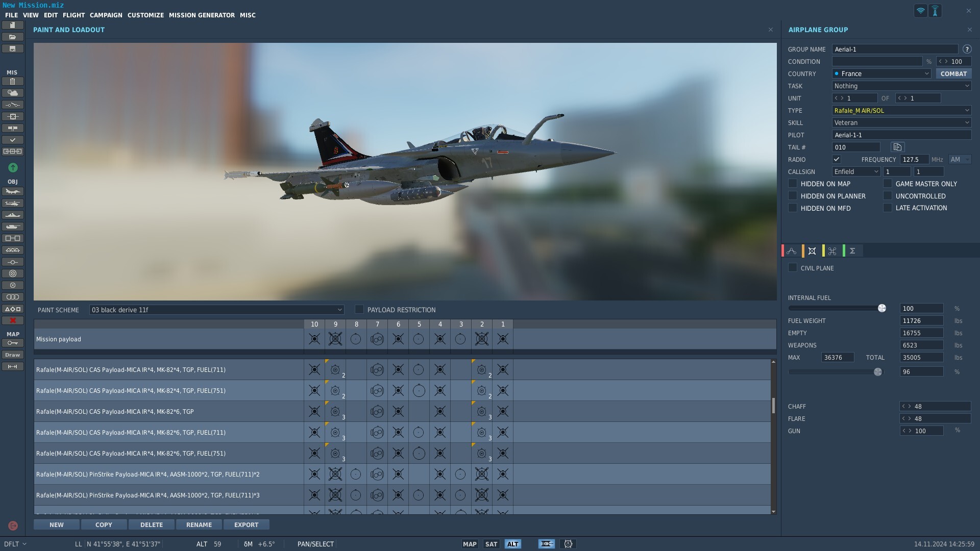Toggle the Radio checkbox
Screen dimensions: 980x551
(x=837, y=159)
